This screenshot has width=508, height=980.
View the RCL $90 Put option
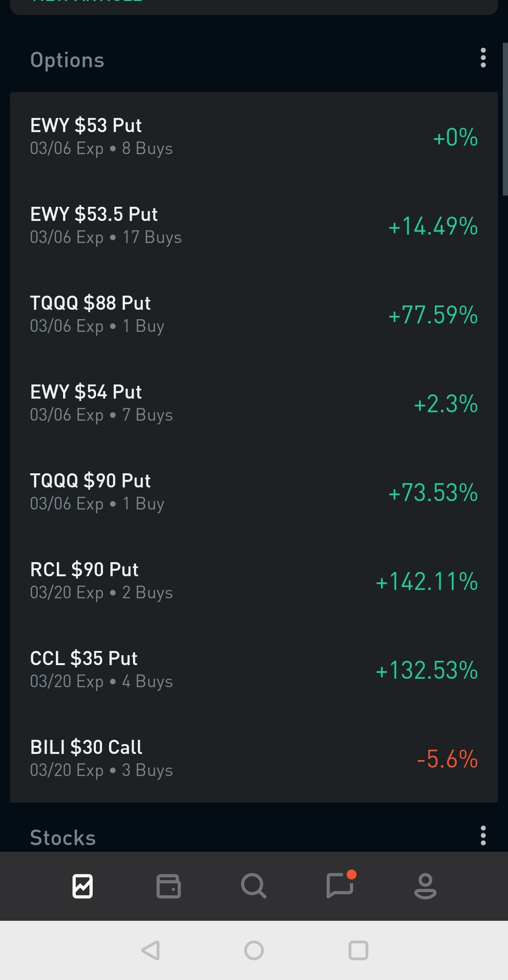pos(254,581)
